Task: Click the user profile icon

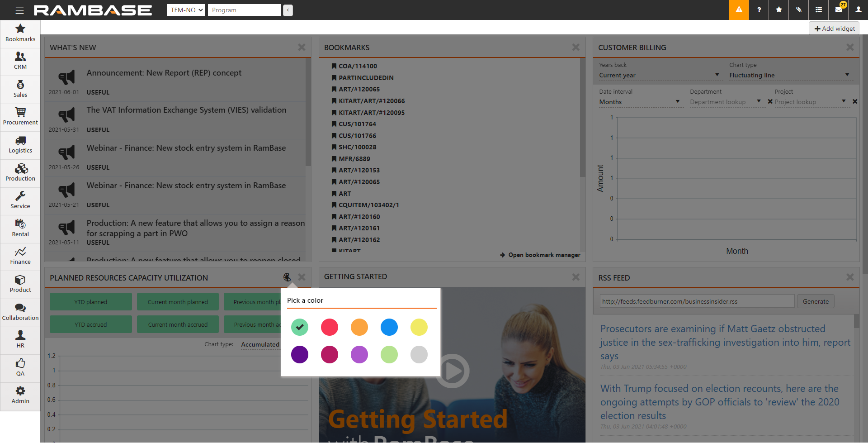Action: coord(858,10)
